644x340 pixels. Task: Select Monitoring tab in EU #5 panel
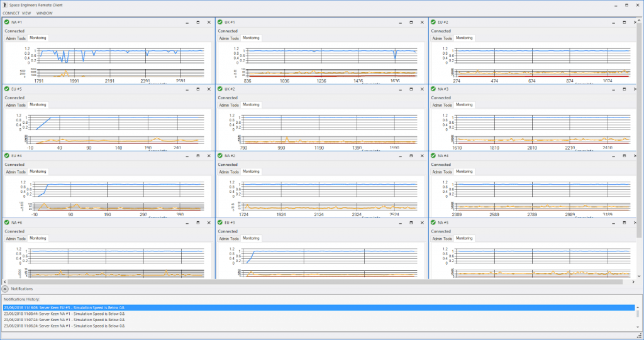pyautogui.click(x=38, y=105)
